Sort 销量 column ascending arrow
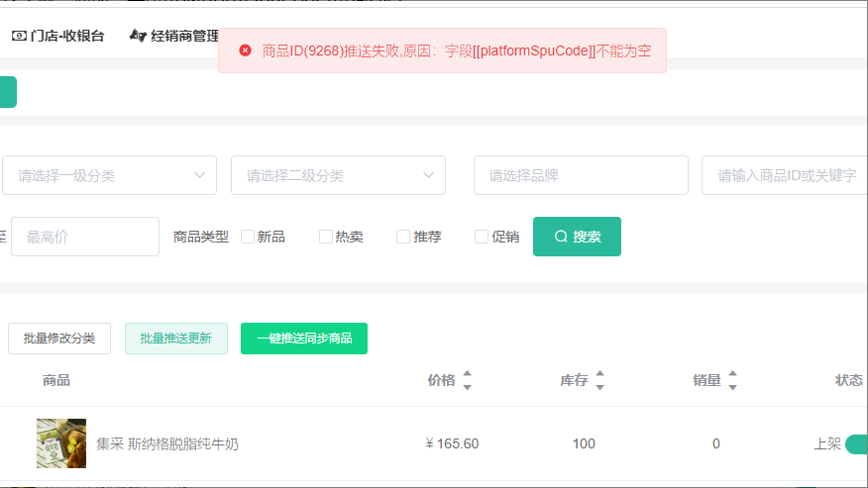The height and width of the screenshot is (488, 868). pos(732,375)
